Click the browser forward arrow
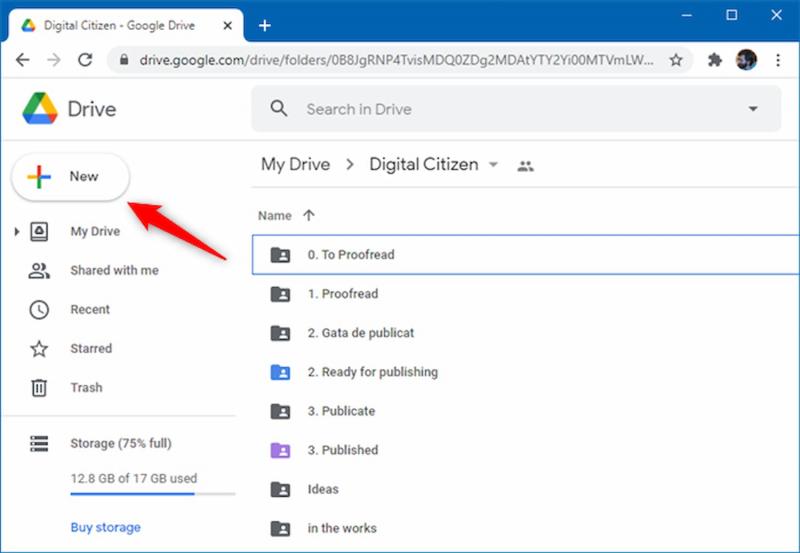 54,60
